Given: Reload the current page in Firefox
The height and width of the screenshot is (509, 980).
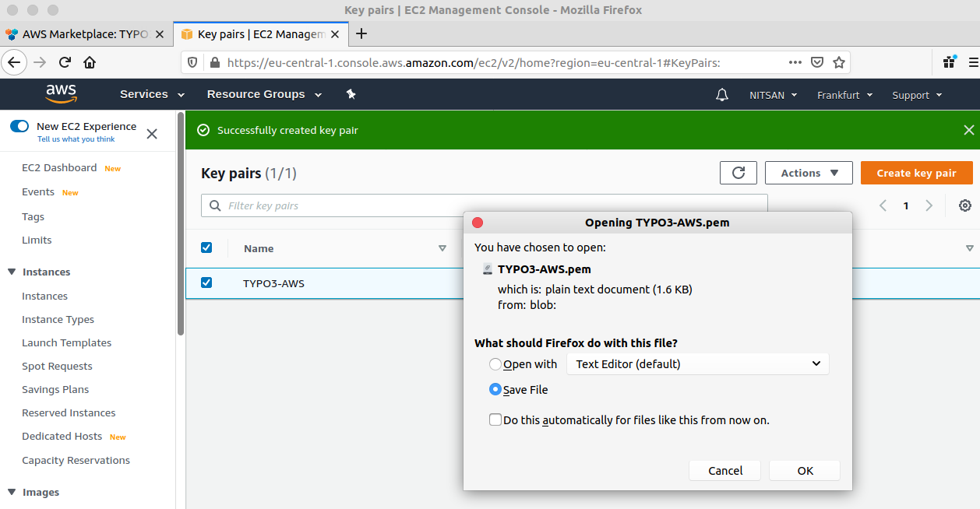Looking at the screenshot, I should click(65, 62).
